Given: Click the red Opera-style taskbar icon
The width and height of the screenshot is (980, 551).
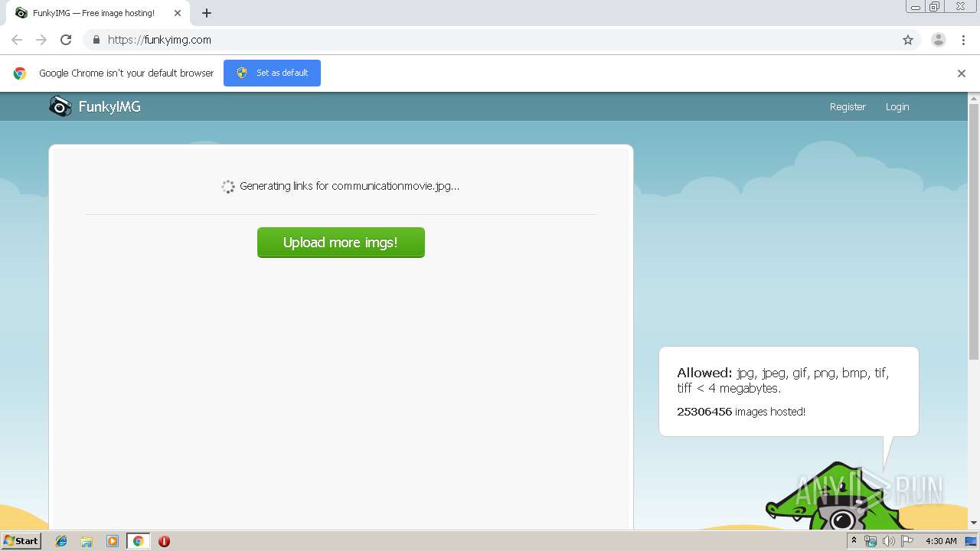Looking at the screenshot, I should tap(164, 541).
